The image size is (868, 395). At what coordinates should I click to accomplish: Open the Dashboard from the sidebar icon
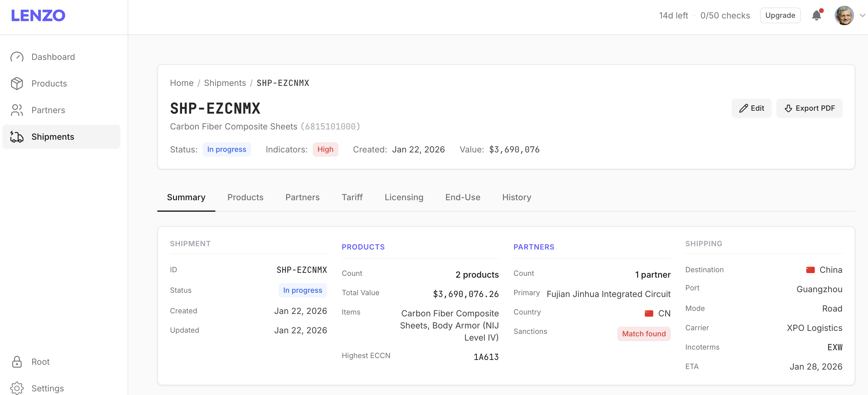(17, 57)
